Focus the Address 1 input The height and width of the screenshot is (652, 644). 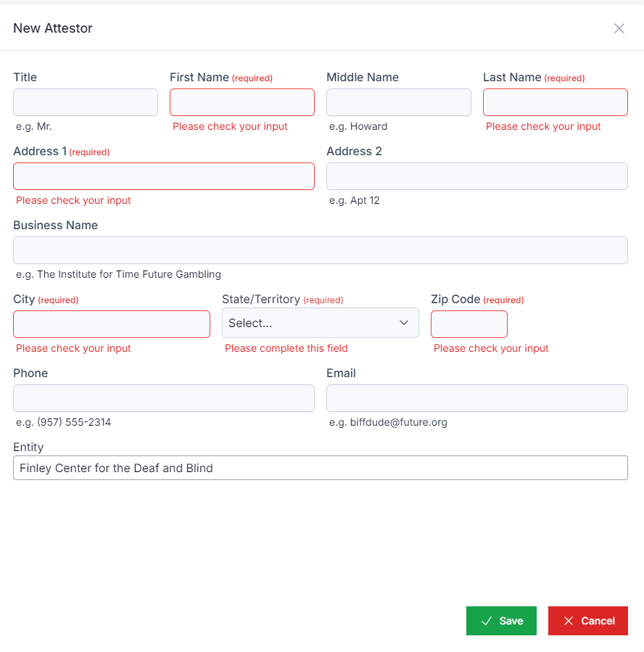pyautogui.click(x=163, y=176)
